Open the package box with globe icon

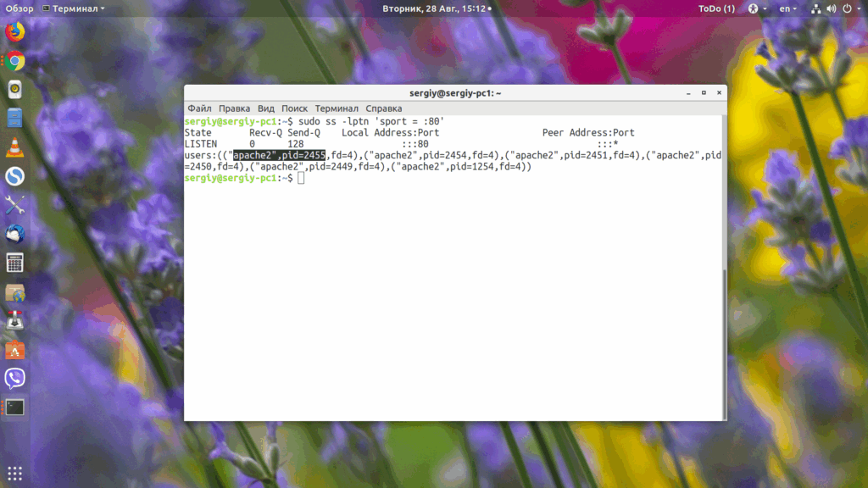(x=15, y=292)
